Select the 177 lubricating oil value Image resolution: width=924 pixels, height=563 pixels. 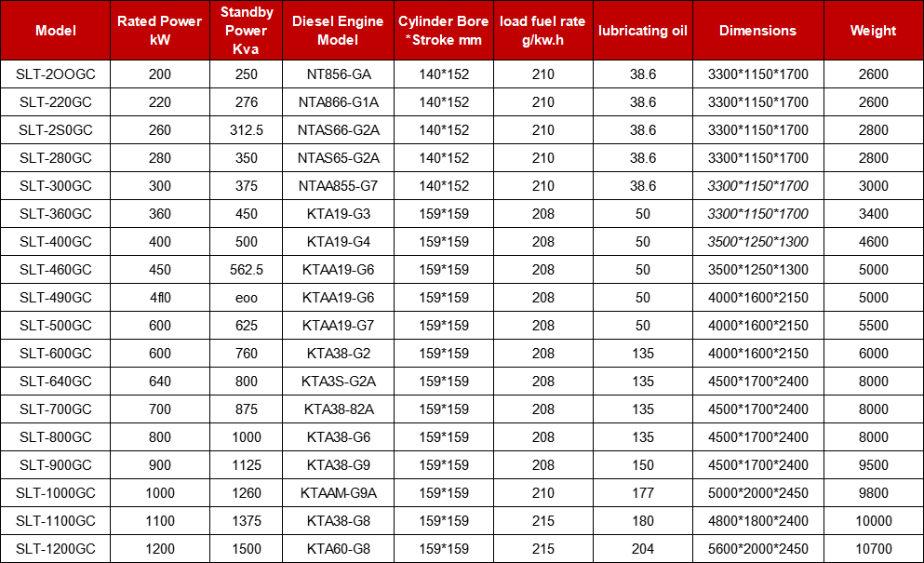pos(642,493)
